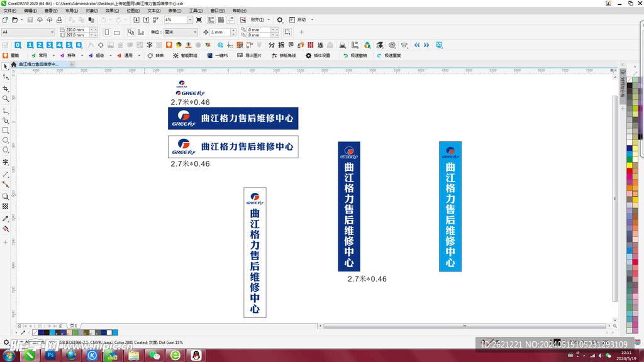Viewport: 644px width, 362px height.
Task: Toggle treat-as-filled bounding box button
Action: coord(287,32)
